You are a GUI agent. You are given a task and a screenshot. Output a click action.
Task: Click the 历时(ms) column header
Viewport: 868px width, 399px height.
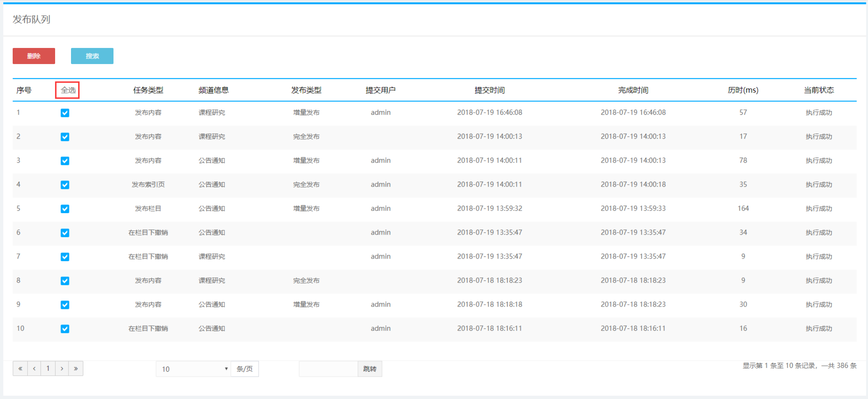point(743,90)
